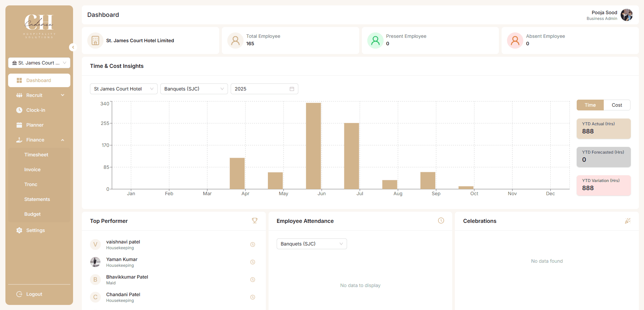Click the May bar in the chart

275,181
